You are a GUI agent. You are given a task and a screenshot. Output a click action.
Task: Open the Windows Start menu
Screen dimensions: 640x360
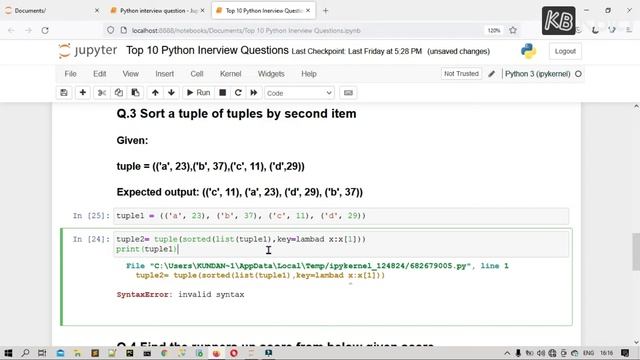pyautogui.click(x=8, y=353)
